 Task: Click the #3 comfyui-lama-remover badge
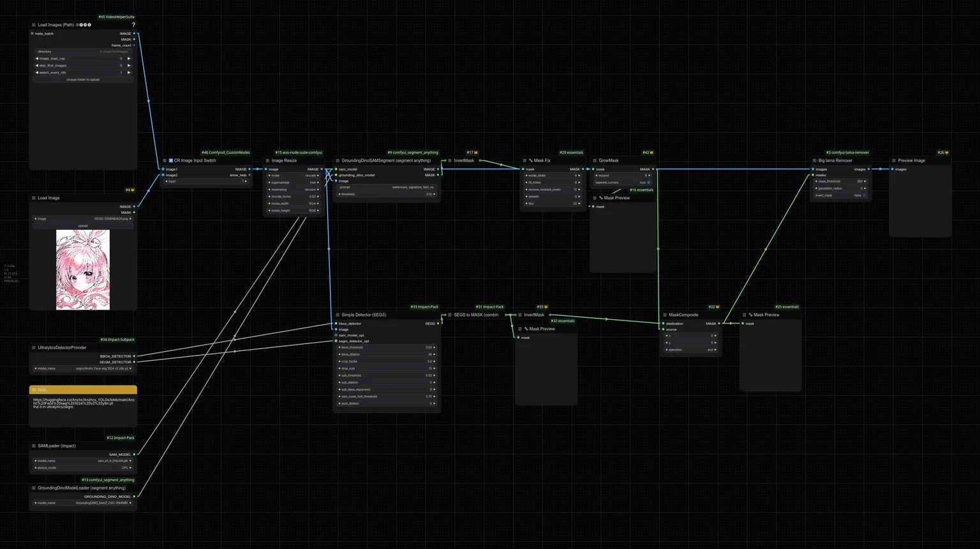[x=847, y=153]
